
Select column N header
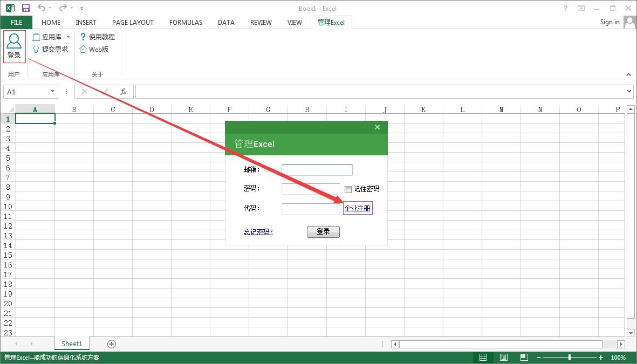[x=540, y=109]
